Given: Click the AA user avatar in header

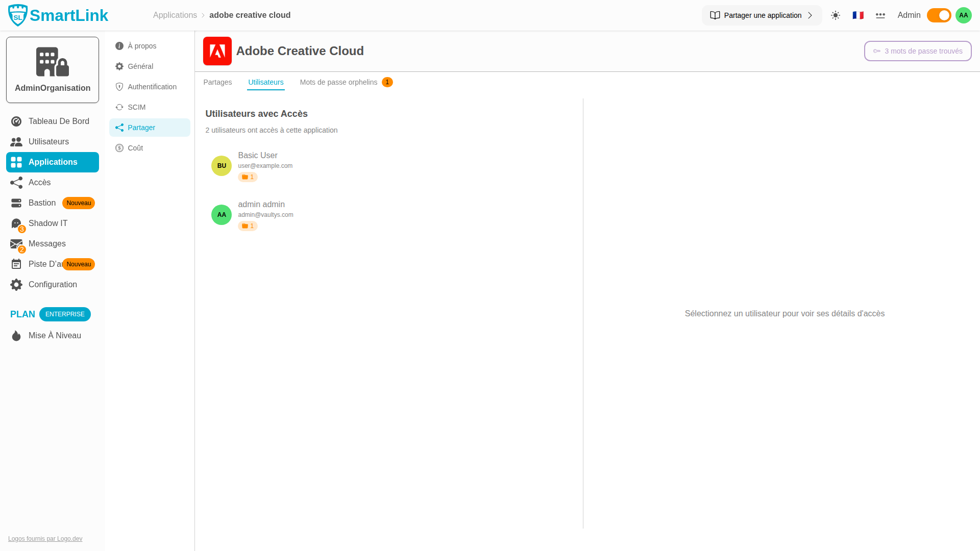Looking at the screenshot, I should (x=964, y=15).
